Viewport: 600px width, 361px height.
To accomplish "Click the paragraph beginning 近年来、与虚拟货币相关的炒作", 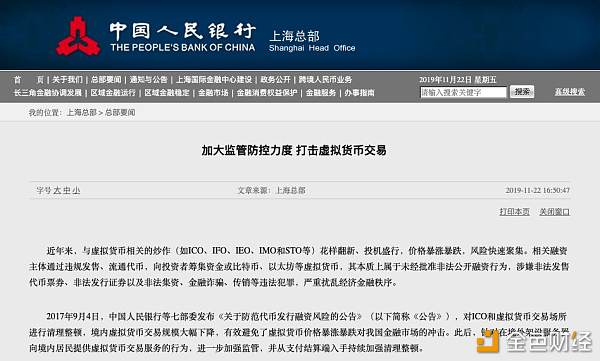I will click(x=299, y=266).
